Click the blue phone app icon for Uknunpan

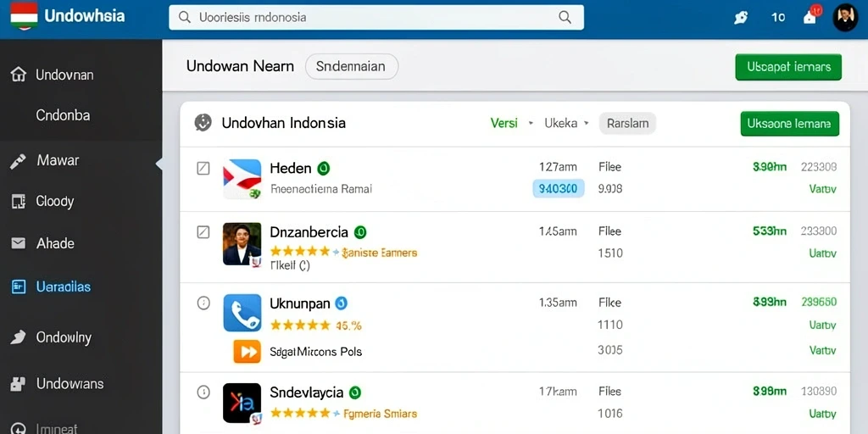[x=242, y=313]
